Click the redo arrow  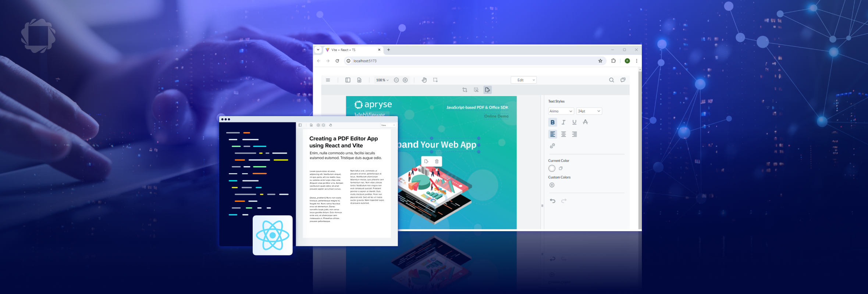pyautogui.click(x=564, y=201)
